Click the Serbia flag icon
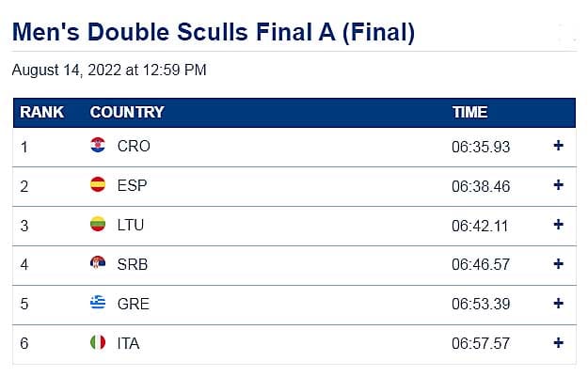The height and width of the screenshot is (377, 588). click(98, 264)
